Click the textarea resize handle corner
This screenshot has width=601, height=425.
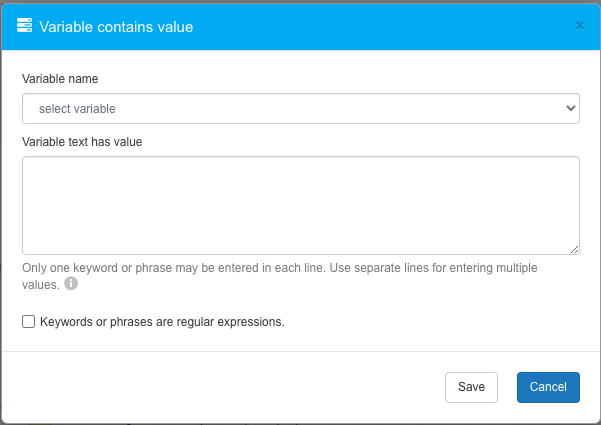pos(575,250)
